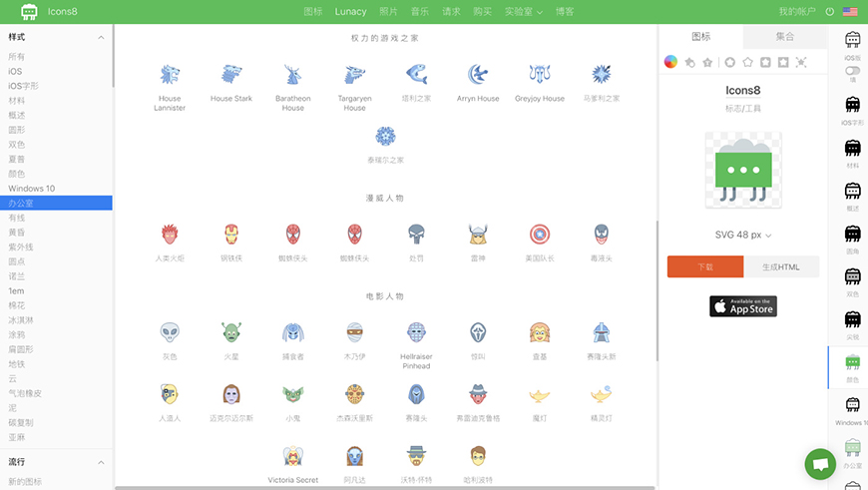Select the 木乃伊 mummy icon
Screen dimensions: 868x490
pyautogui.click(x=354, y=332)
